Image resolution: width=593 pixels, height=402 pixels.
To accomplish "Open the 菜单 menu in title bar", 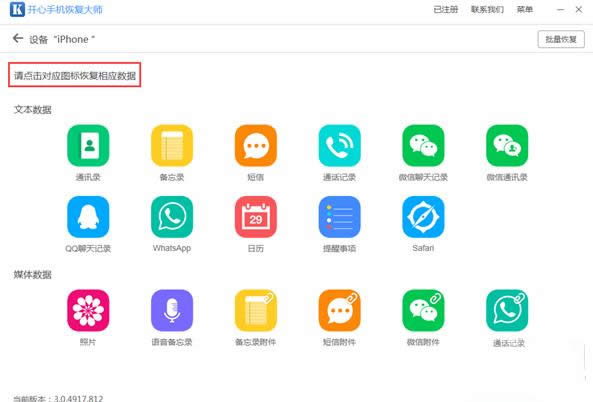I will 525,9.
